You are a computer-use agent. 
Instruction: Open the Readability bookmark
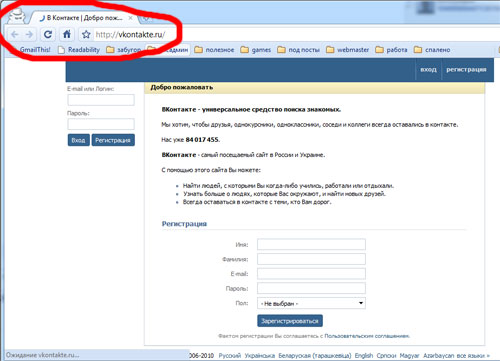[x=79, y=50]
